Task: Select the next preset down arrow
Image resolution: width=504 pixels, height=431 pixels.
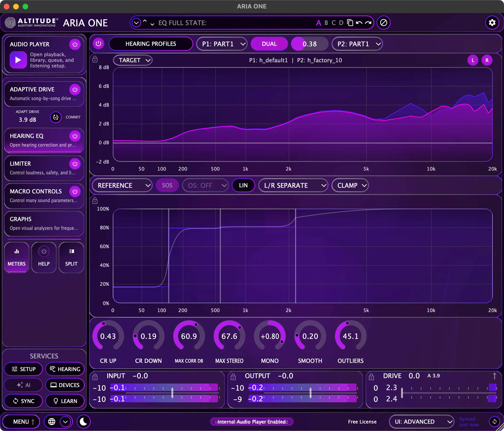Action: tap(152, 24)
